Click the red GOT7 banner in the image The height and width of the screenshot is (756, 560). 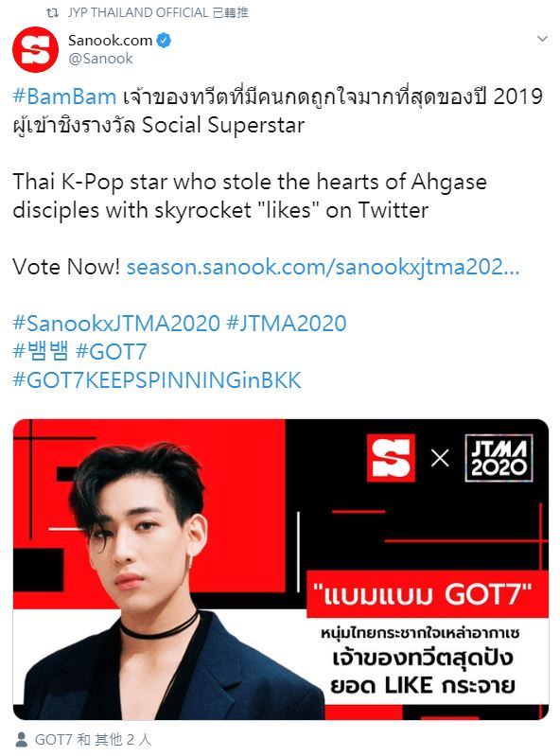pyautogui.click(x=428, y=594)
